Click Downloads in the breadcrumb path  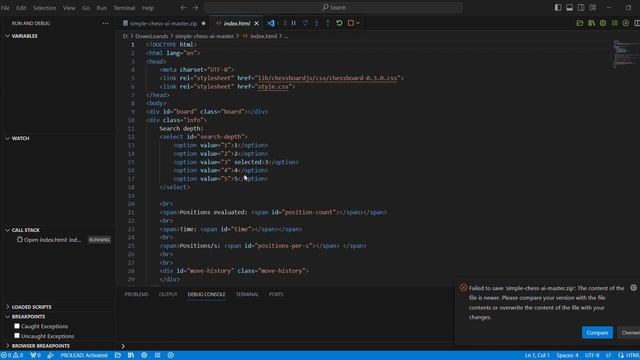151,36
